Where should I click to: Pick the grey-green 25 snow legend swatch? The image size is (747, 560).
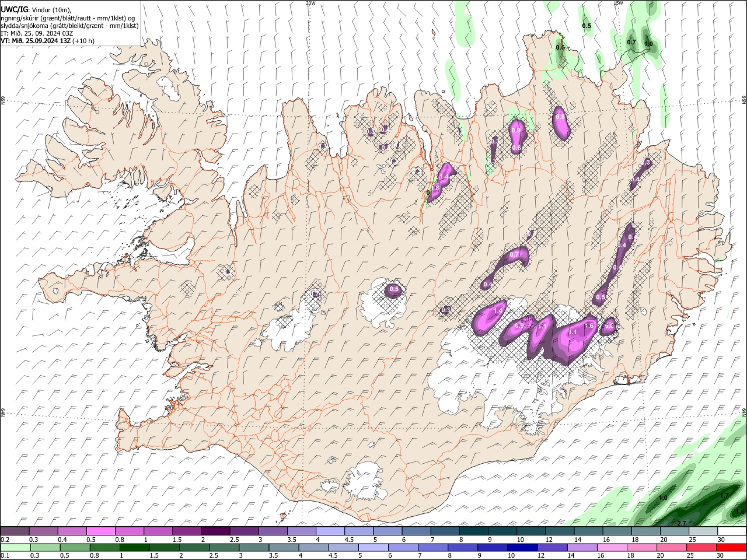click(x=703, y=531)
